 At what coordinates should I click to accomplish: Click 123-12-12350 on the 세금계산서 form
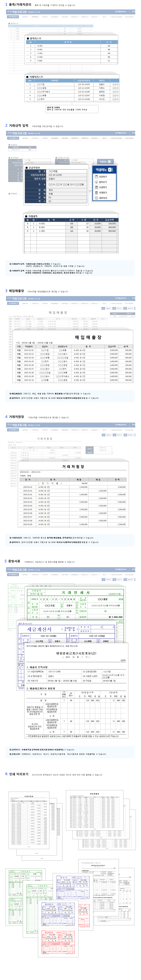click(97, 636)
